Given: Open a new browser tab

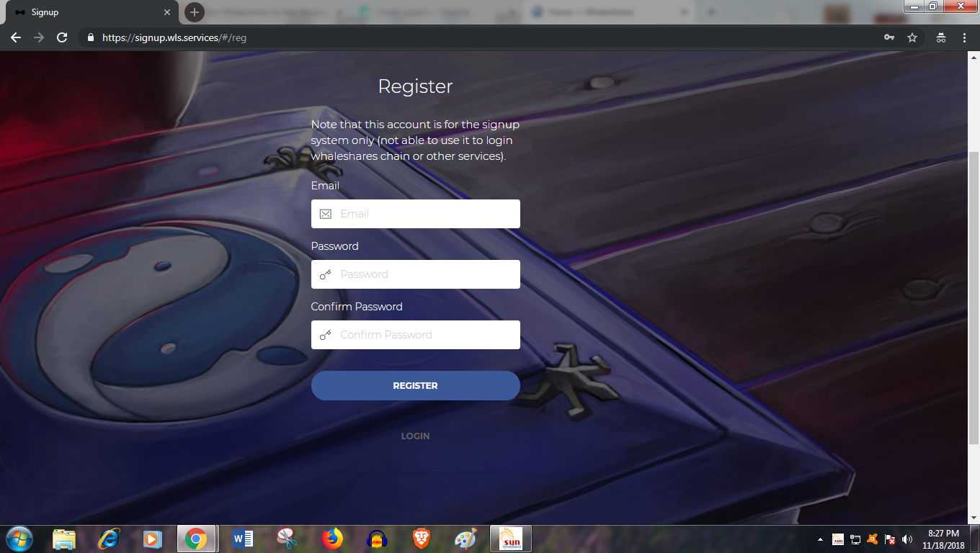Looking at the screenshot, I should 195,12.
